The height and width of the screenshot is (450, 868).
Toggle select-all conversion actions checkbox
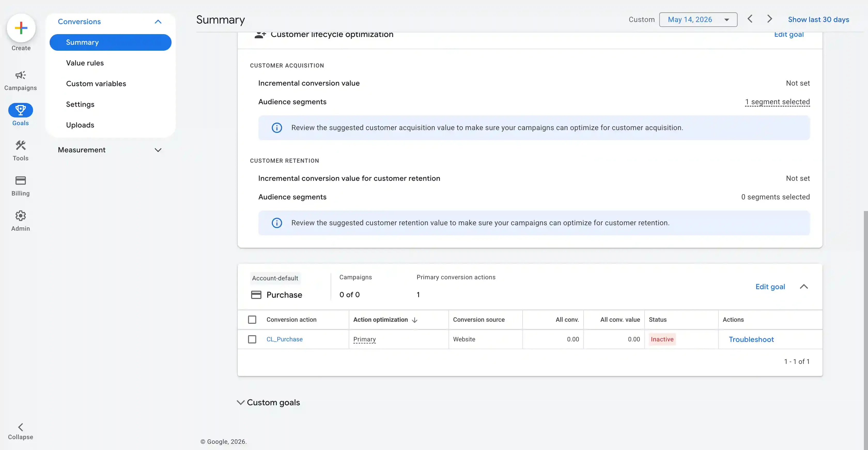coord(252,319)
